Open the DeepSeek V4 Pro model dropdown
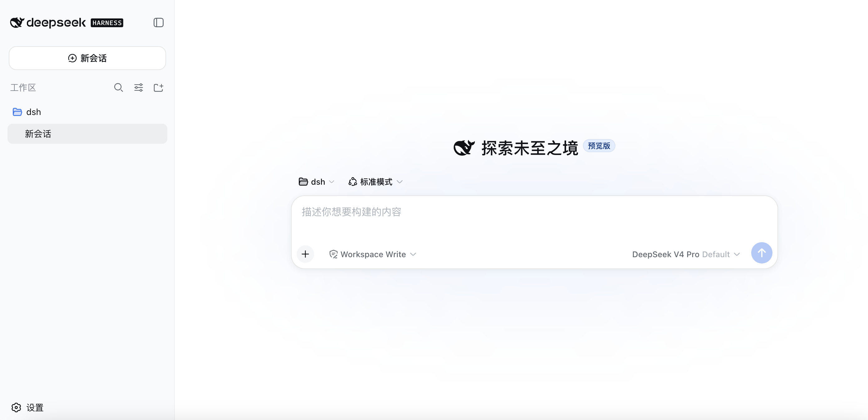Screen dimensions: 868x420 (x=686, y=254)
